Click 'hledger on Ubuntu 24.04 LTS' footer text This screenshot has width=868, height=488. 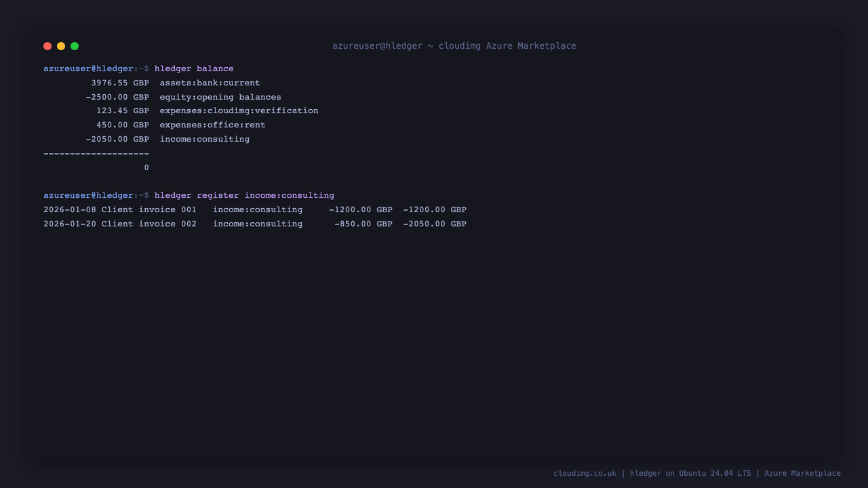click(x=690, y=473)
